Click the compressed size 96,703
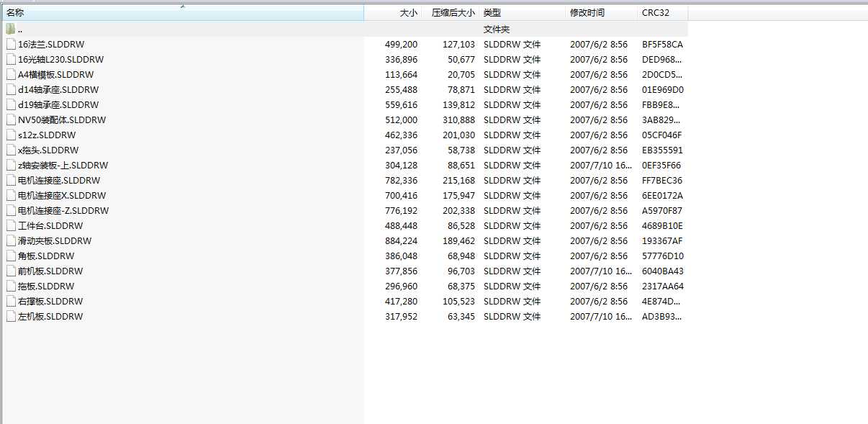Screen dimensions: 868x424 [461, 271]
